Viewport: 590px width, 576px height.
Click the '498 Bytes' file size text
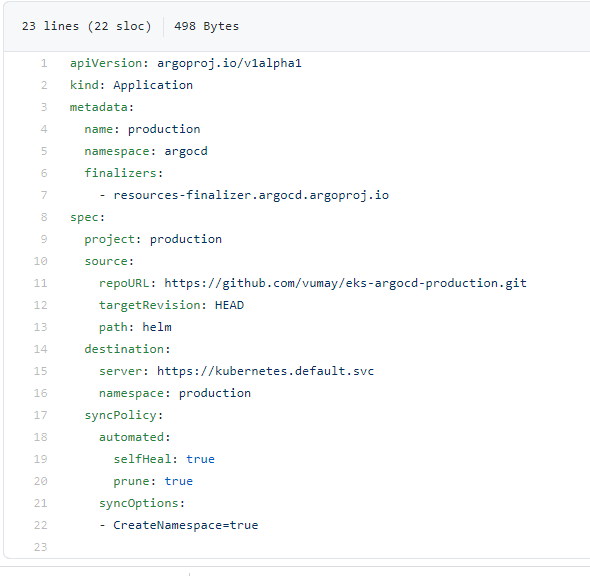click(206, 26)
